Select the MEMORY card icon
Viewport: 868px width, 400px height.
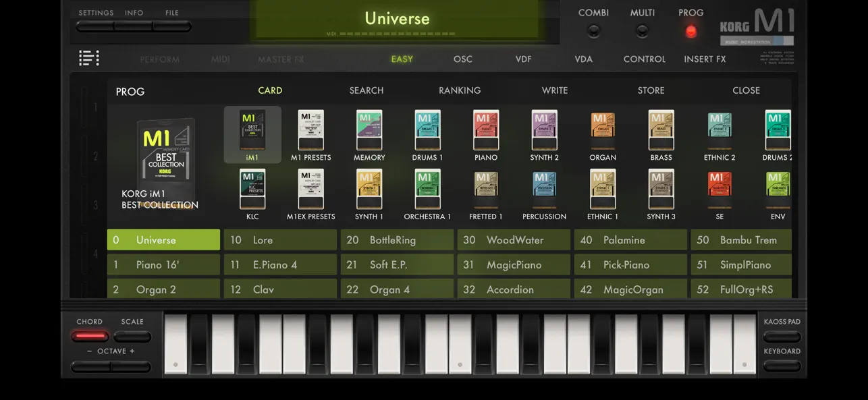(369, 130)
